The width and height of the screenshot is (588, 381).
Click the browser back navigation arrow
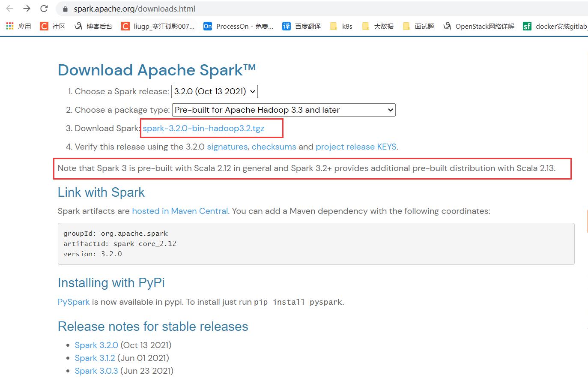(9, 9)
